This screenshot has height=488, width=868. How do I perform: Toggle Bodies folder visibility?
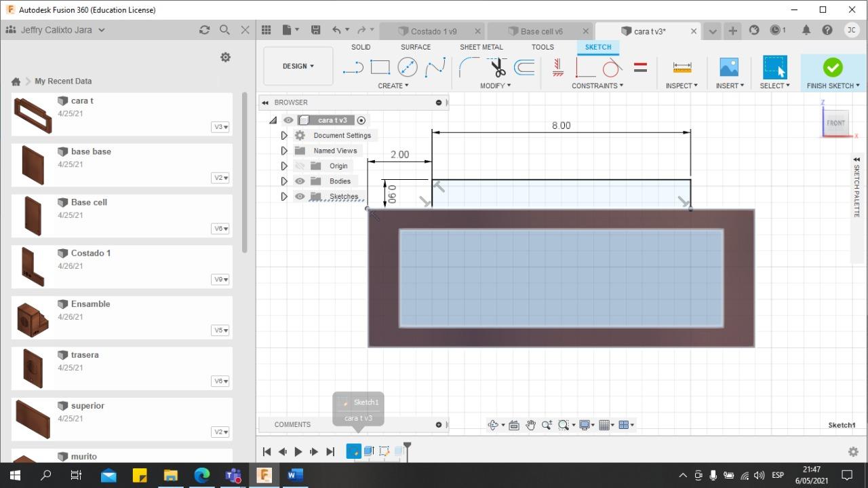coord(300,181)
